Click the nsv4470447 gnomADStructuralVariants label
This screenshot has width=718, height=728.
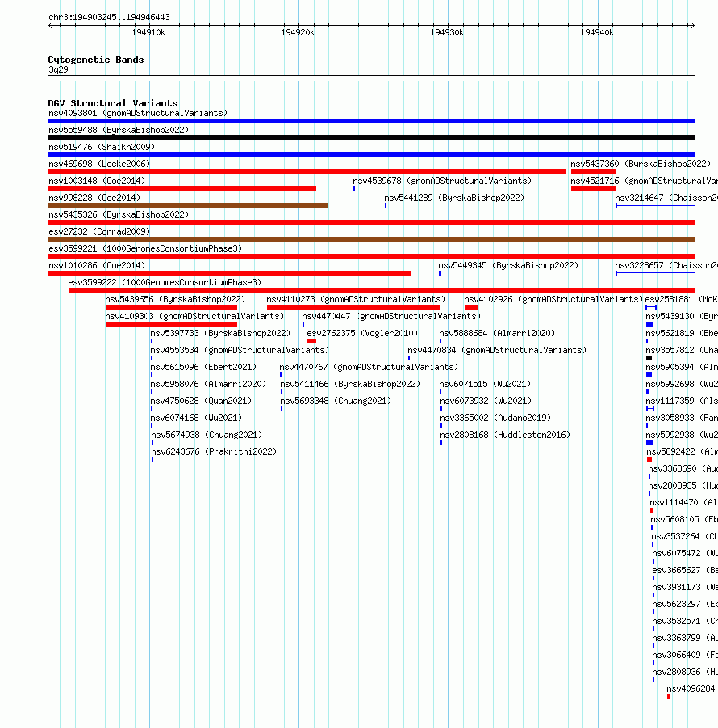pos(391,317)
